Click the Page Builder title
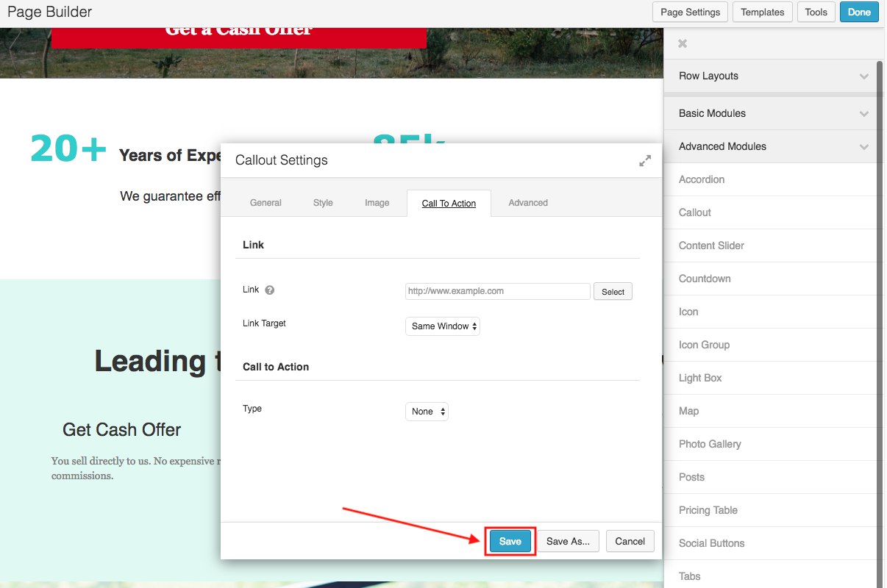Image resolution: width=887 pixels, height=588 pixels. 50,12
